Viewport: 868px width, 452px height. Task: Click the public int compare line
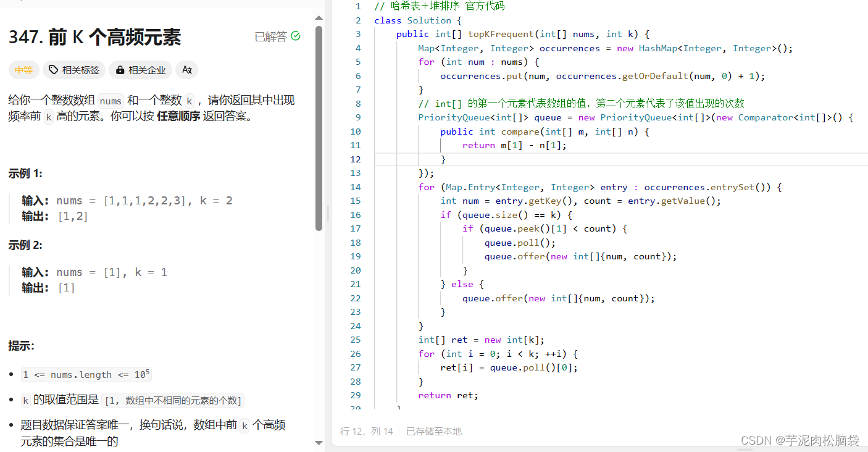(x=545, y=132)
